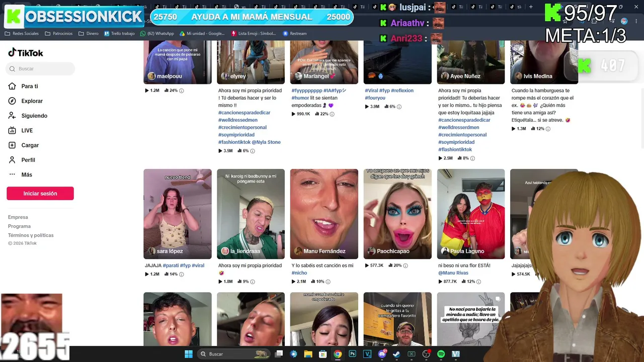Screen dimensions: 644x362
Task: Open the #fashiontiktok hashtag link
Action: click(x=234, y=142)
